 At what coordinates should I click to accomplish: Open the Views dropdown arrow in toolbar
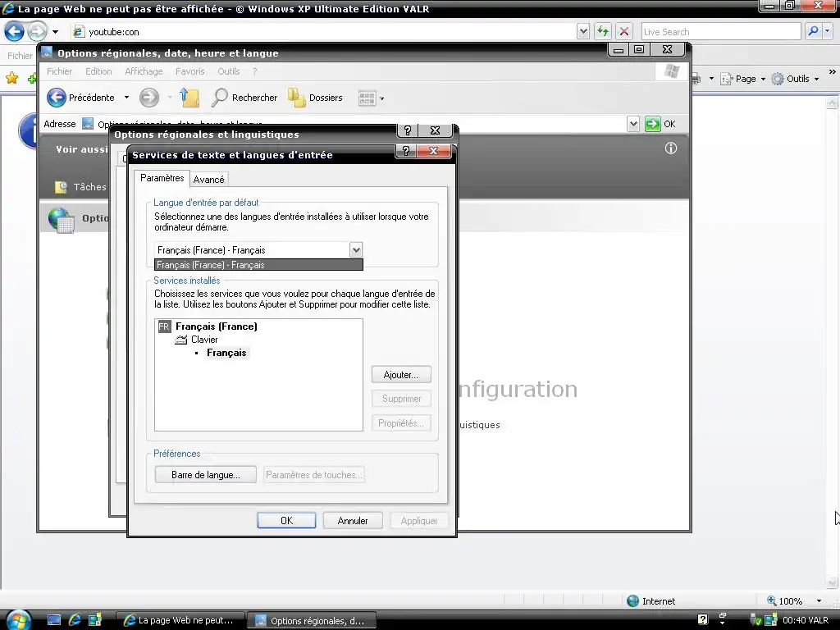pyautogui.click(x=382, y=98)
